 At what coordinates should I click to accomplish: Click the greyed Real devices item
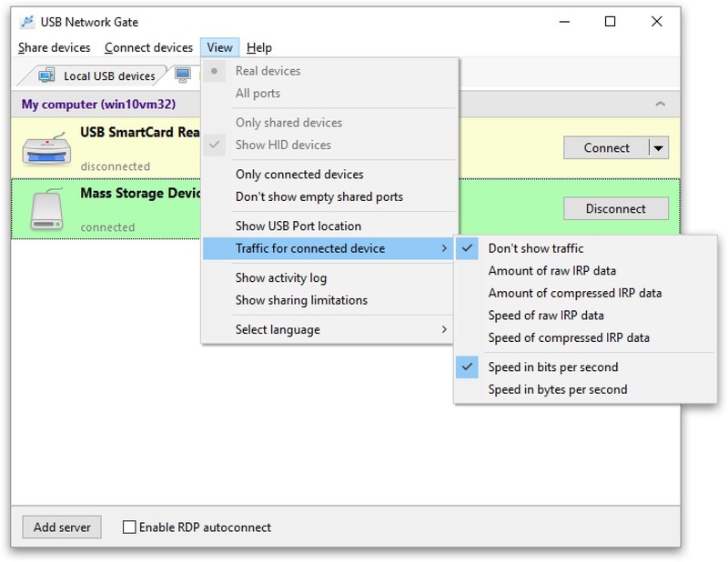click(328, 71)
